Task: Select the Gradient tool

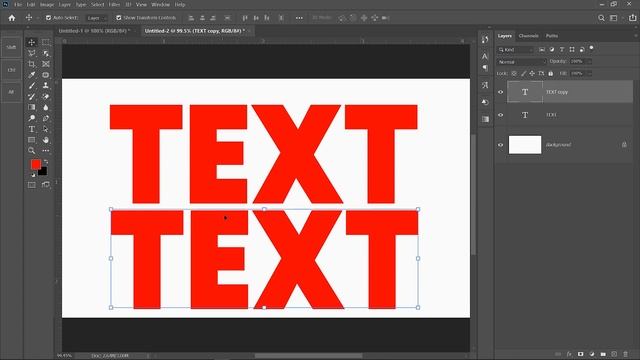Action: [x=31, y=107]
